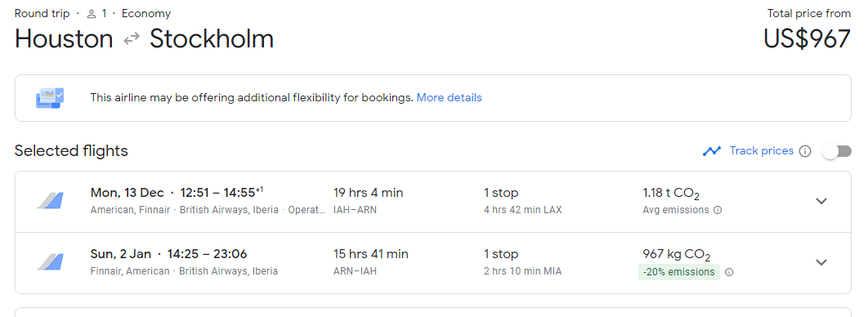Click the airline logo for 2 Jan flight

(51, 262)
